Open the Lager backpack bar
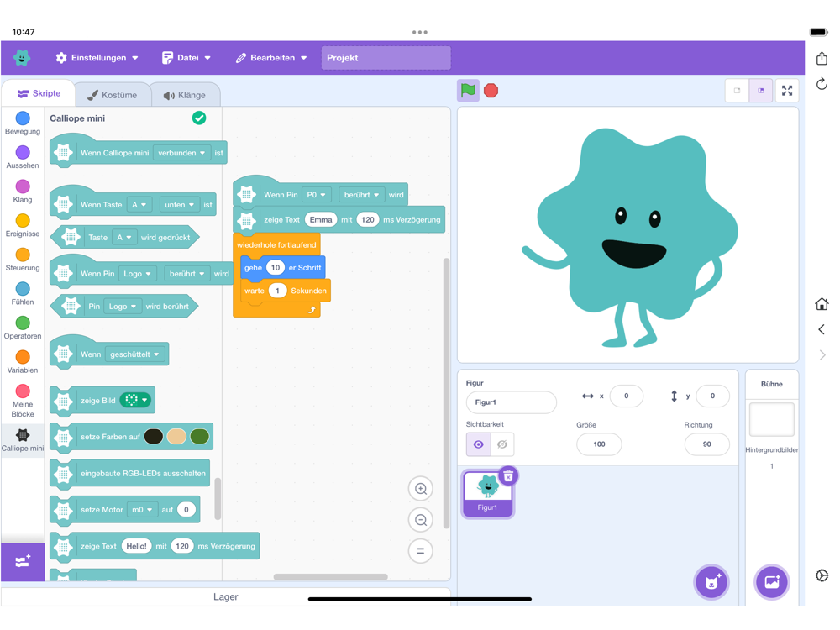Screen dimensions: 840x630 [x=225, y=596]
